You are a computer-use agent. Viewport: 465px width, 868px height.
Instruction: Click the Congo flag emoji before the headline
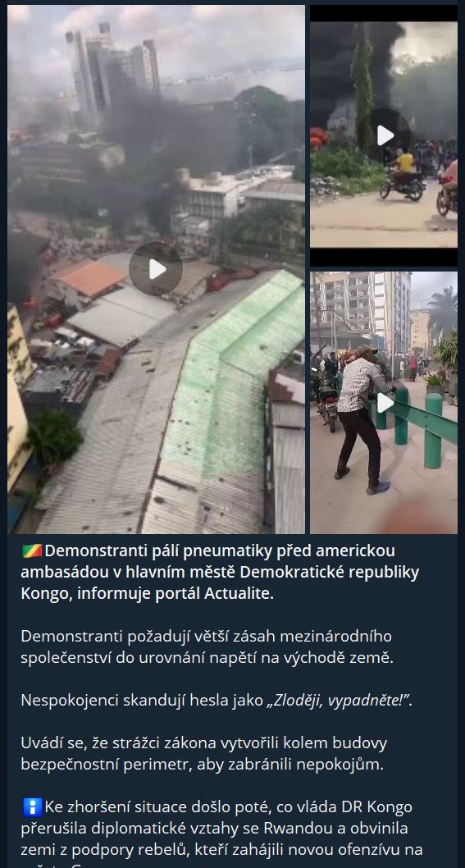pyautogui.click(x=32, y=551)
